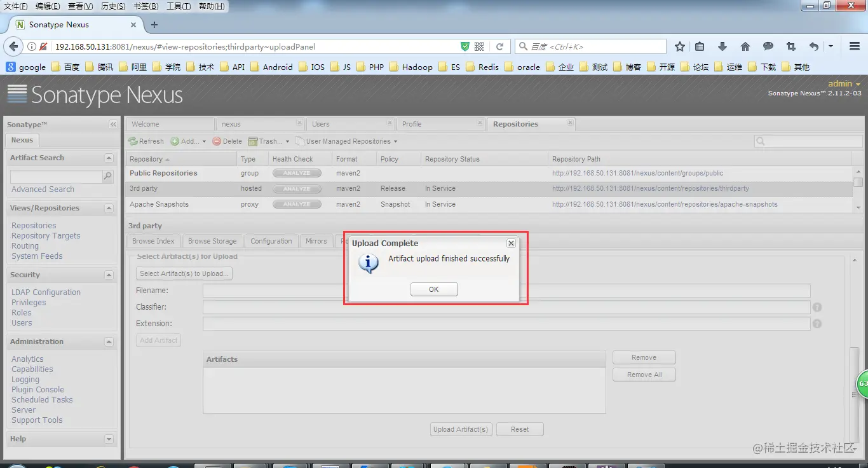
Task: Collapse the Security section
Action: tap(109, 275)
